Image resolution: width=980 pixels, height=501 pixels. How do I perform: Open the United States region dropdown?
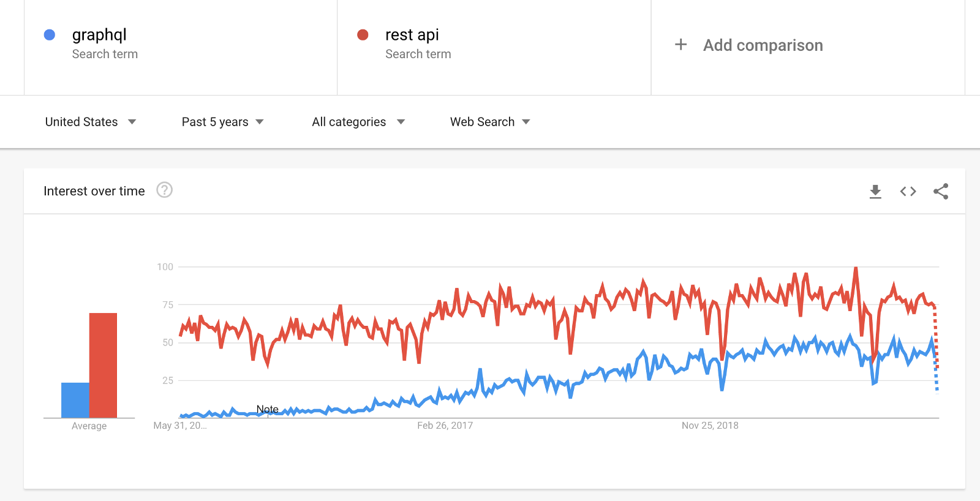91,122
